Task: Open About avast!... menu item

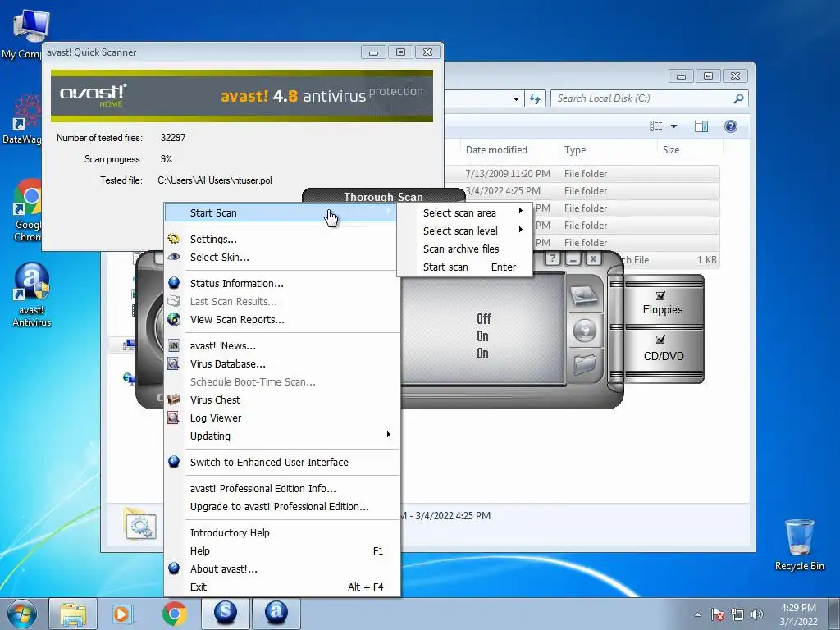Action: click(282, 569)
